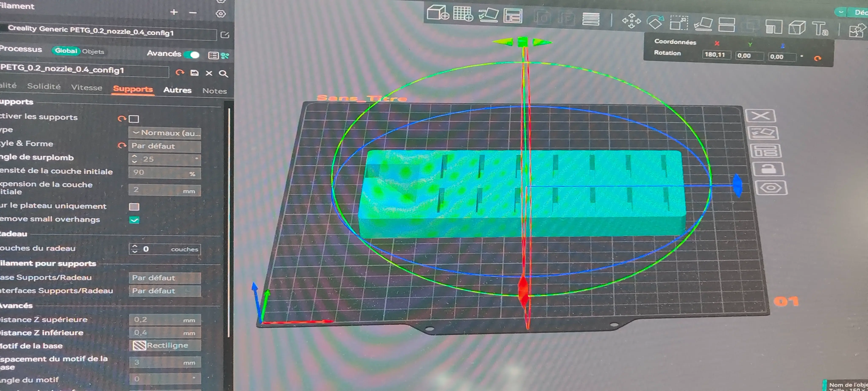
Task: Select the Cut tool
Action: click(x=726, y=25)
